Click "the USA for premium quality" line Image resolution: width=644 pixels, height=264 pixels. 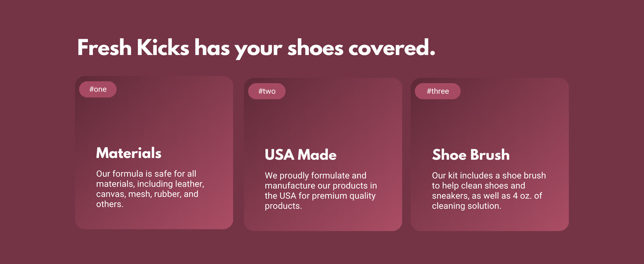pyautogui.click(x=320, y=196)
